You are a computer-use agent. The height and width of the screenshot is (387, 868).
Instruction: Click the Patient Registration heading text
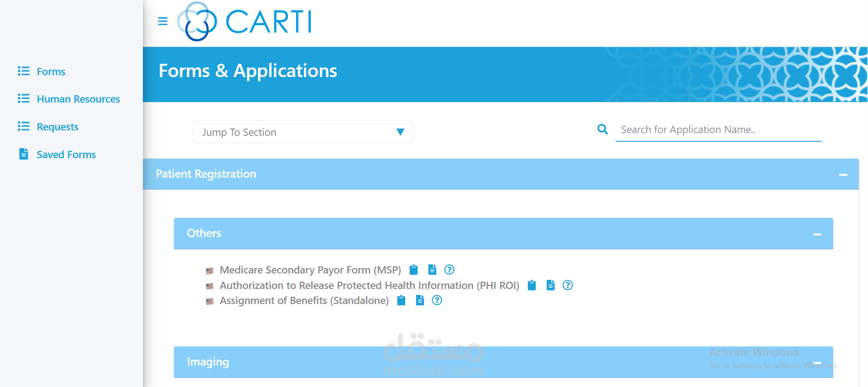click(x=206, y=174)
